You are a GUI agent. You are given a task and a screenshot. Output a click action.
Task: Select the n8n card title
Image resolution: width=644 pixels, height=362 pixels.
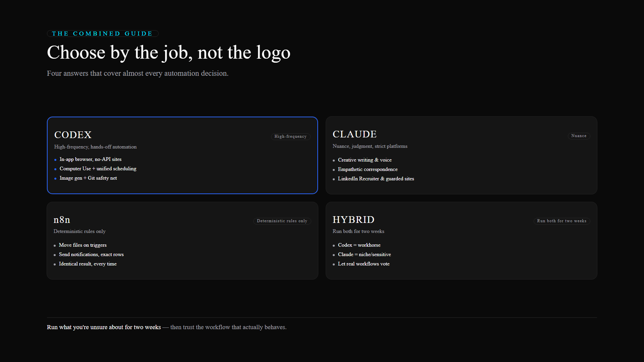click(x=62, y=220)
